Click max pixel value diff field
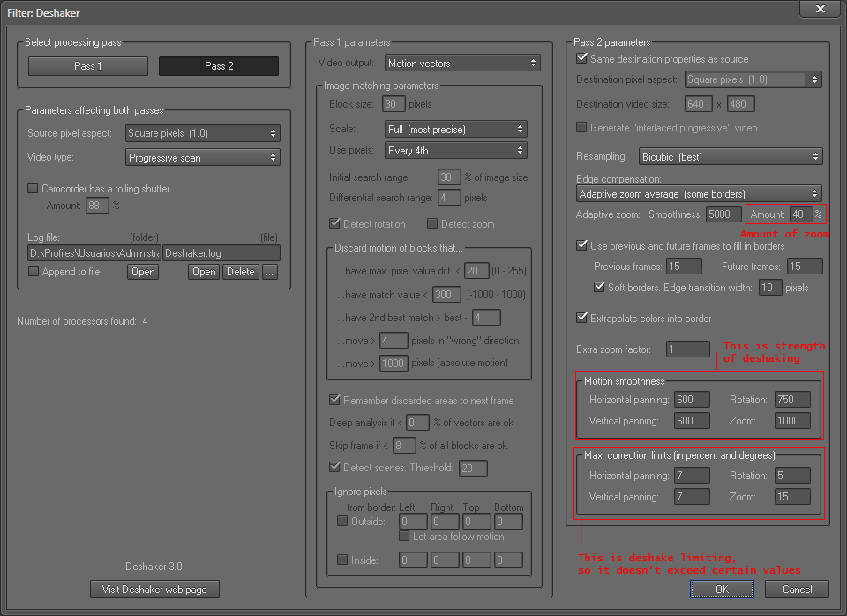 click(476, 271)
